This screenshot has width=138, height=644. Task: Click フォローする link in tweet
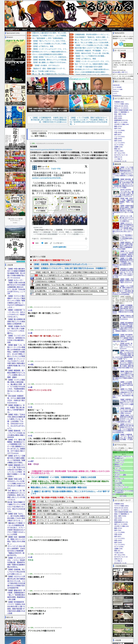pyautogui.click(x=56, y=169)
